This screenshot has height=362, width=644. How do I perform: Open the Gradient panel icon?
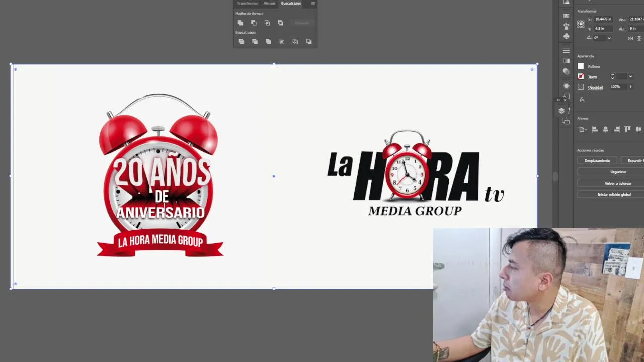[566, 61]
